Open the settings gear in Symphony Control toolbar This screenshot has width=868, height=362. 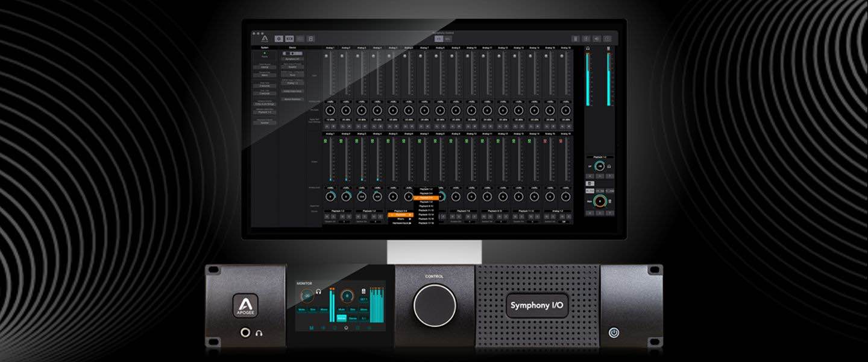[x=278, y=39]
